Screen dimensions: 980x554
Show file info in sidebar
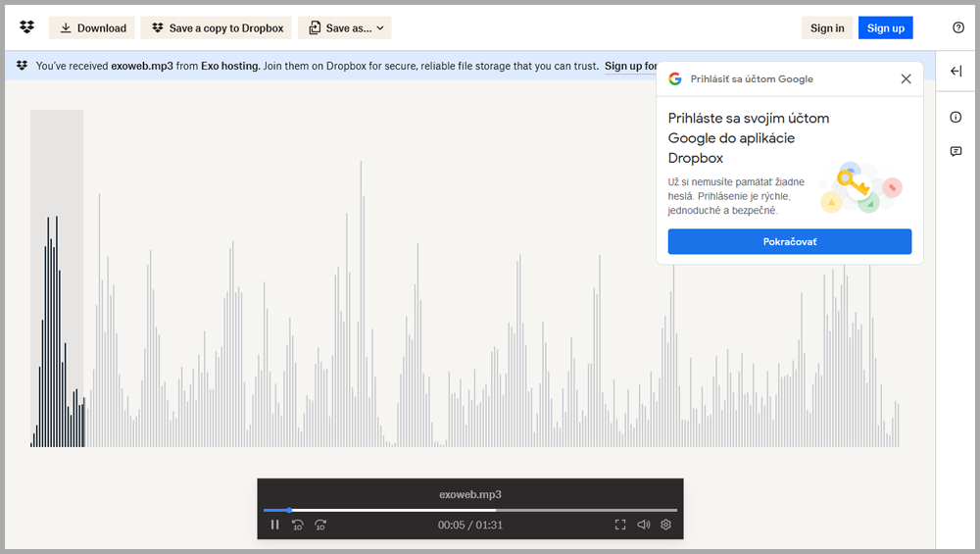955,117
